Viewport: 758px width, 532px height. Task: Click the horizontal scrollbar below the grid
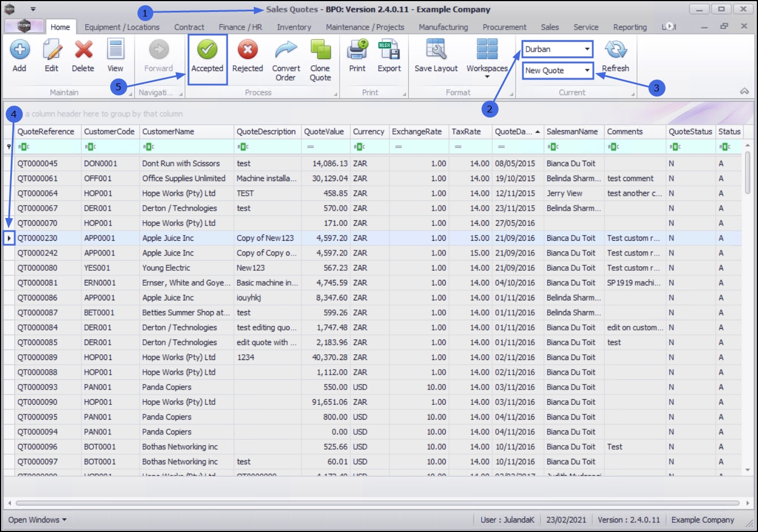pos(377,503)
